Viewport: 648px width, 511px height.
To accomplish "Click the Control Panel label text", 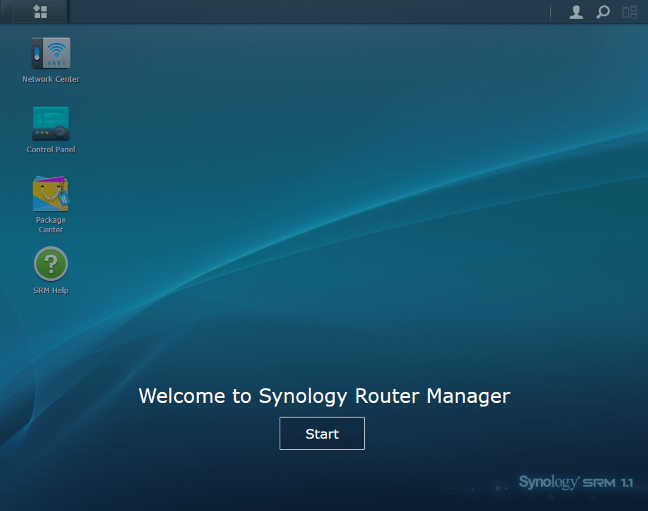I will [51, 149].
